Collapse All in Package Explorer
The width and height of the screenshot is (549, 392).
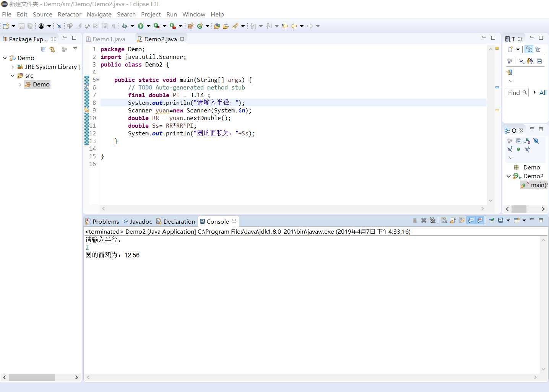pos(44,49)
